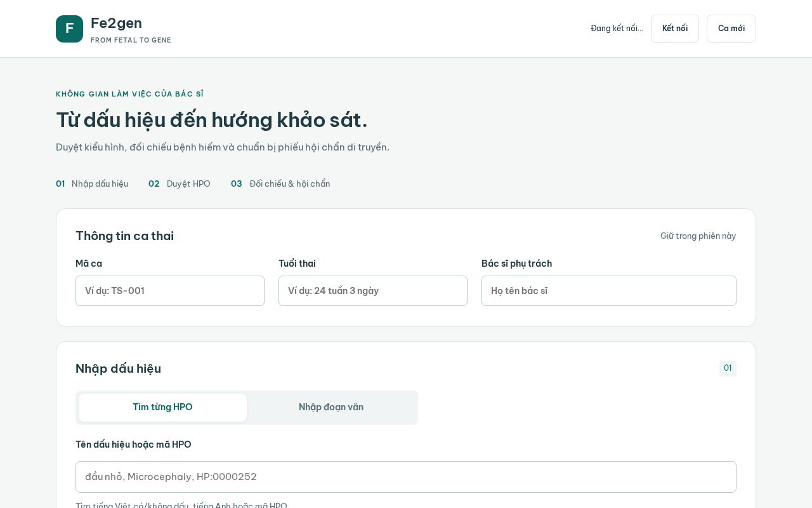Image resolution: width=812 pixels, height=508 pixels.
Task: Click the Thông tin ca thai heading
Action: (x=124, y=236)
